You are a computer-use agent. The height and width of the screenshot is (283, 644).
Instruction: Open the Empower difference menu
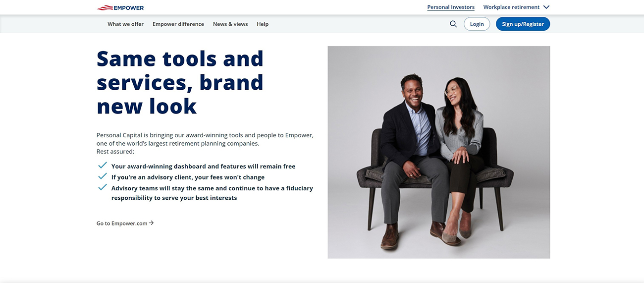178,24
